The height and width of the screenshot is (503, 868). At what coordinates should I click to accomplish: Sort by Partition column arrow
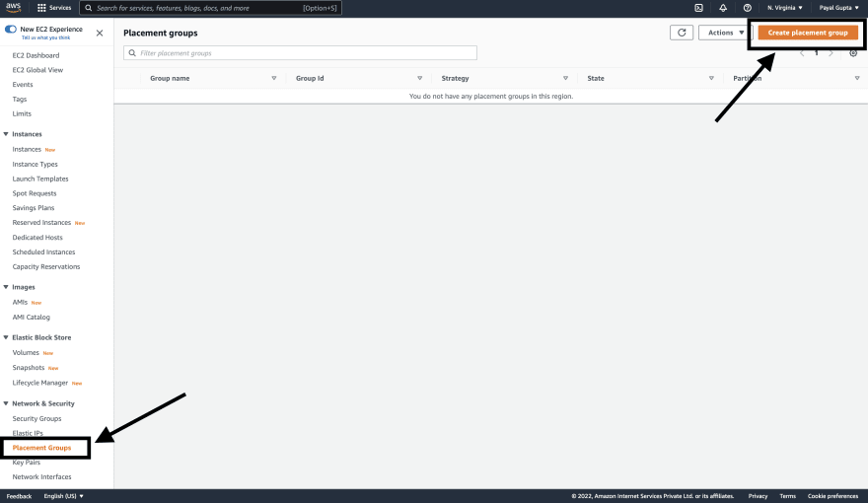(857, 78)
